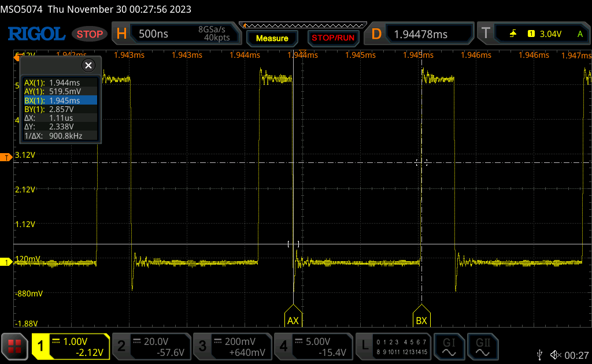Open the function navigation grid icon
The image size is (592, 364).
coord(16,346)
